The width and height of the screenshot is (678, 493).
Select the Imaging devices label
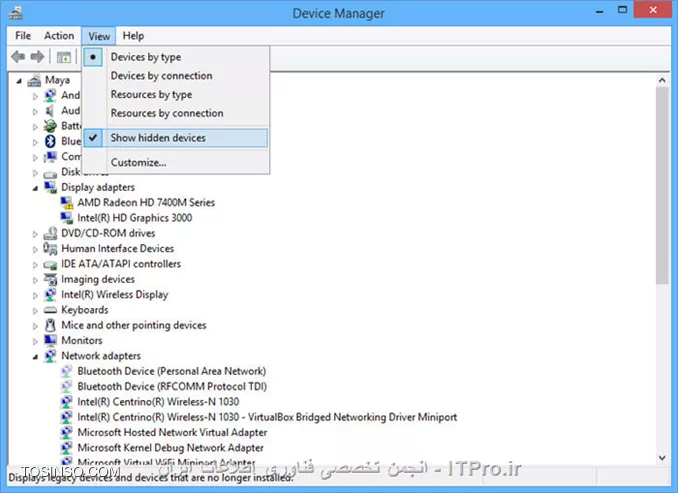[x=98, y=279]
